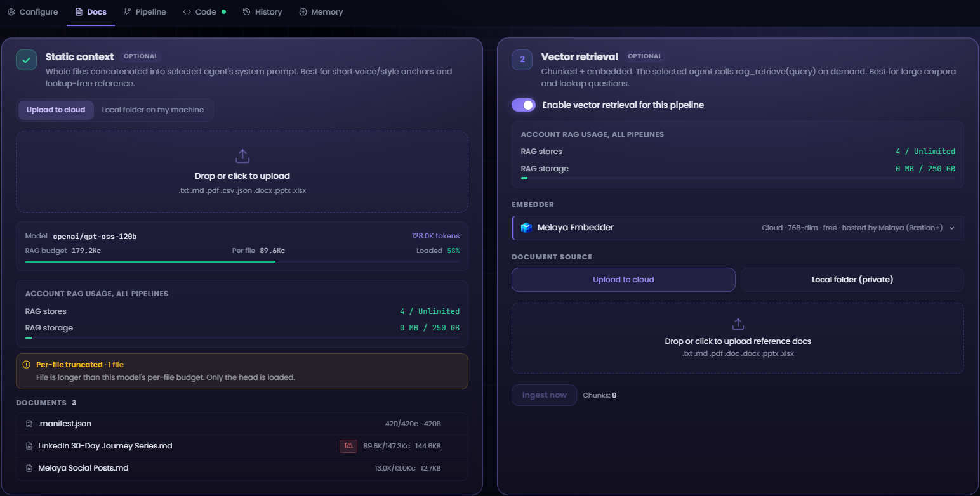980x496 pixels.
Task: Switch to the Pipeline tab
Action: pos(145,12)
